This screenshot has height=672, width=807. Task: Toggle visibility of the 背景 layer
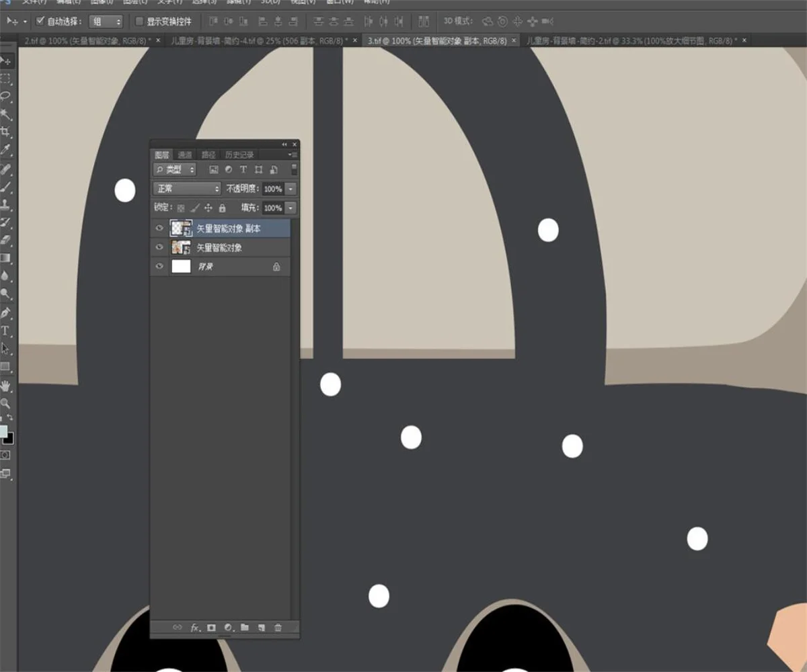(159, 267)
